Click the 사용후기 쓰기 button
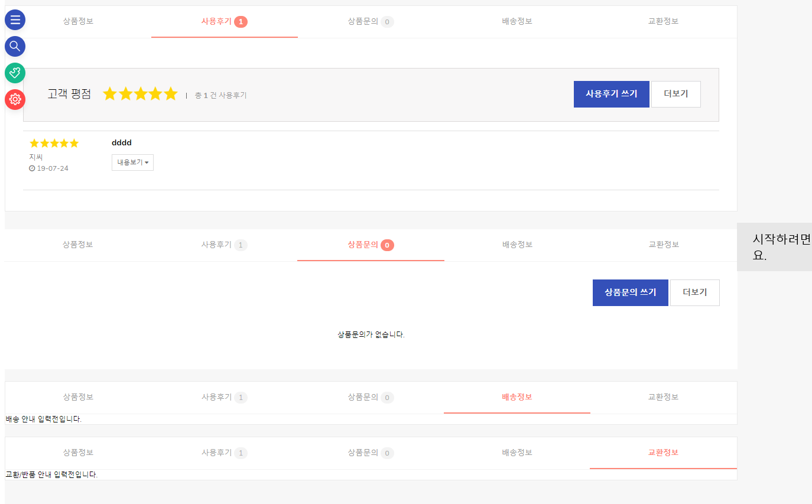This screenshot has height=504, width=812. [611, 94]
